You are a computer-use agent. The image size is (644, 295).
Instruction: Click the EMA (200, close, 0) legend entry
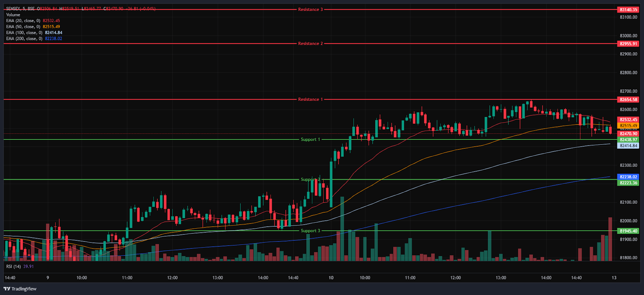24,39
